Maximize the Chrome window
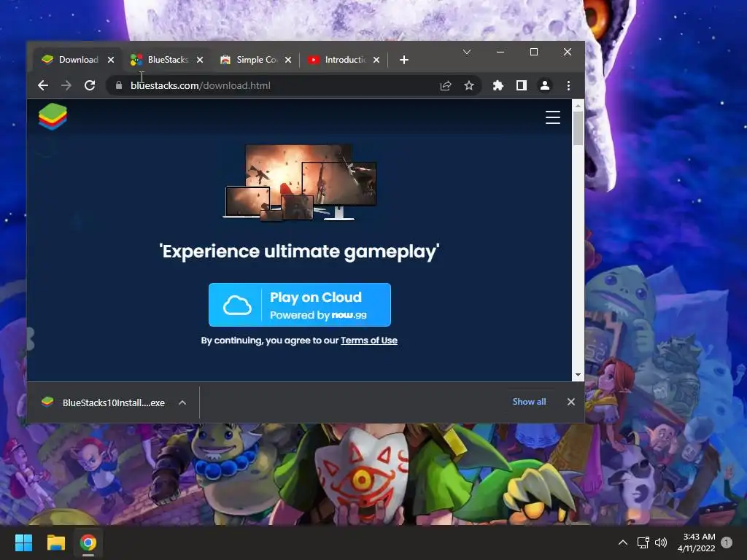The height and width of the screenshot is (560, 747). click(x=533, y=52)
